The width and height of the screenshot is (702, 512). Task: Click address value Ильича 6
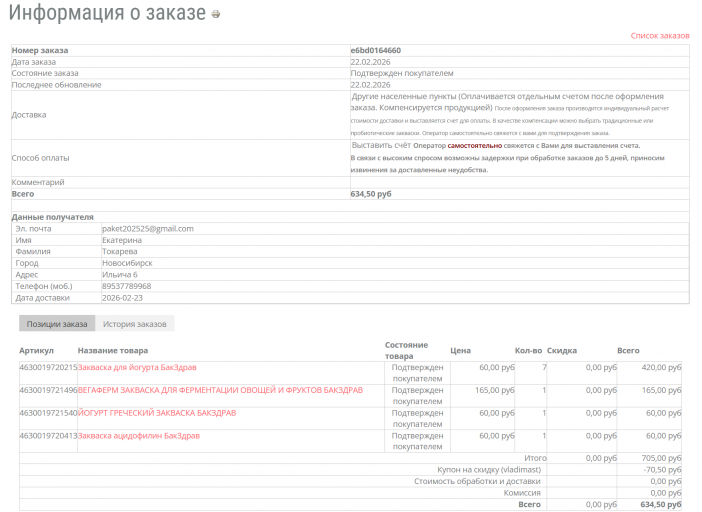pyautogui.click(x=120, y=275)
